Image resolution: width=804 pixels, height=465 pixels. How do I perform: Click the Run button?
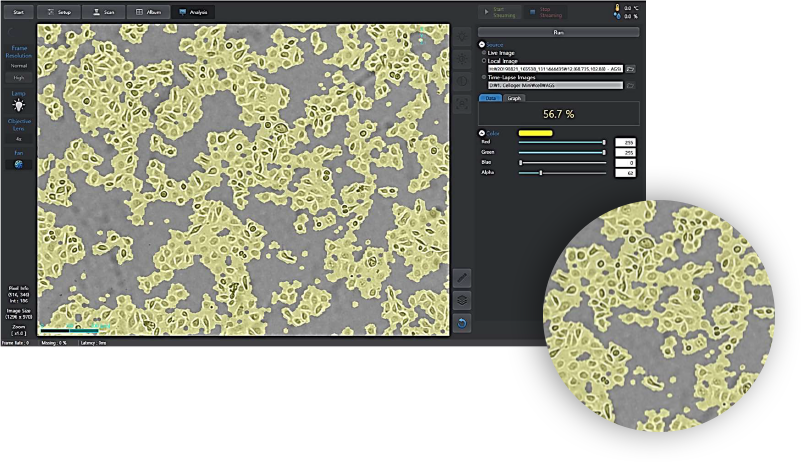click(x=558, y=32)
